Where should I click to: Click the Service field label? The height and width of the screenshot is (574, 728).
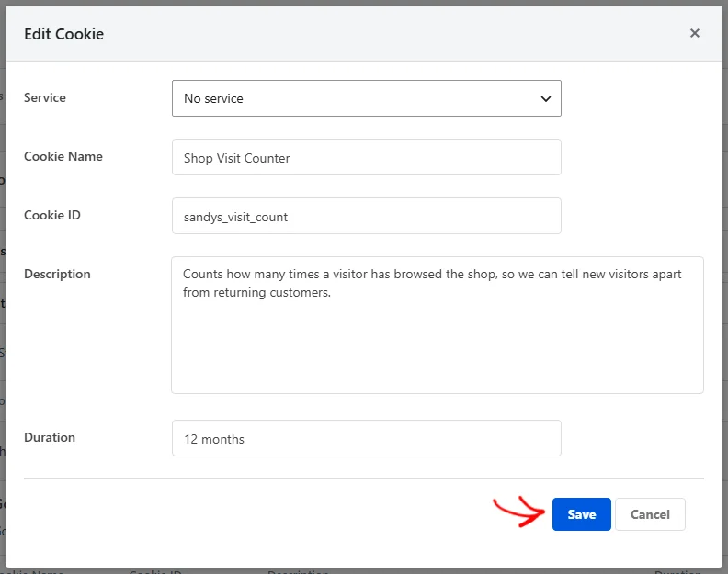tap(45, 98)
